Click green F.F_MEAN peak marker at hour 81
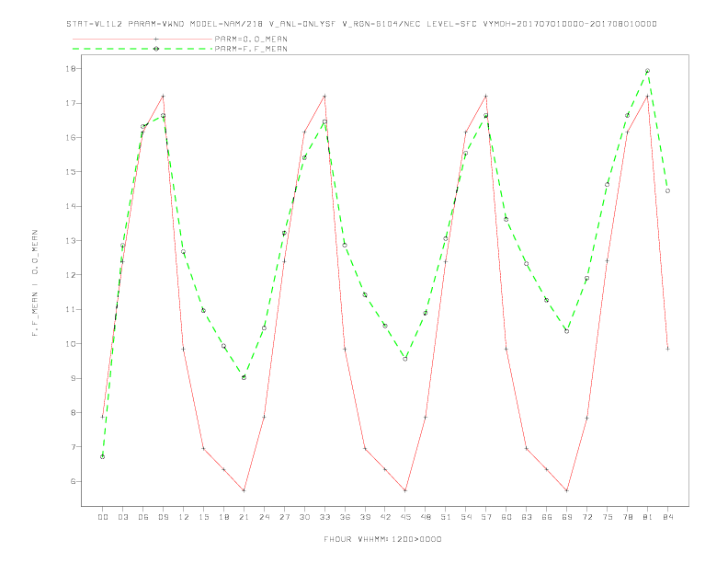 (x=647, y=71)
